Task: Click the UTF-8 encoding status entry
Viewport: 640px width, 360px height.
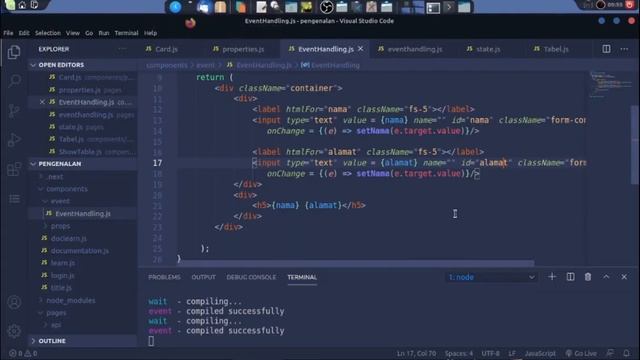Action: point(490,353)
